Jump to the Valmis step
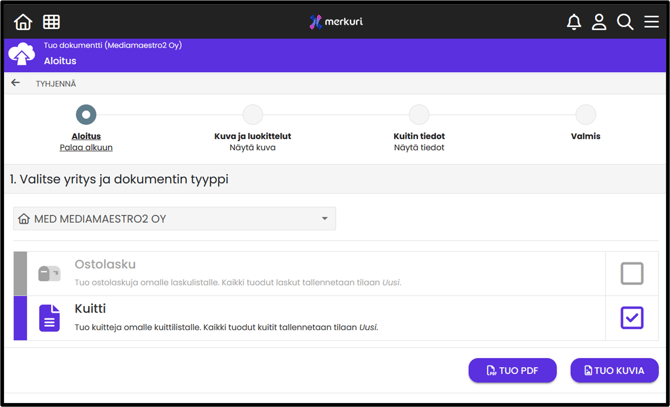 click(x=585, y=115)
